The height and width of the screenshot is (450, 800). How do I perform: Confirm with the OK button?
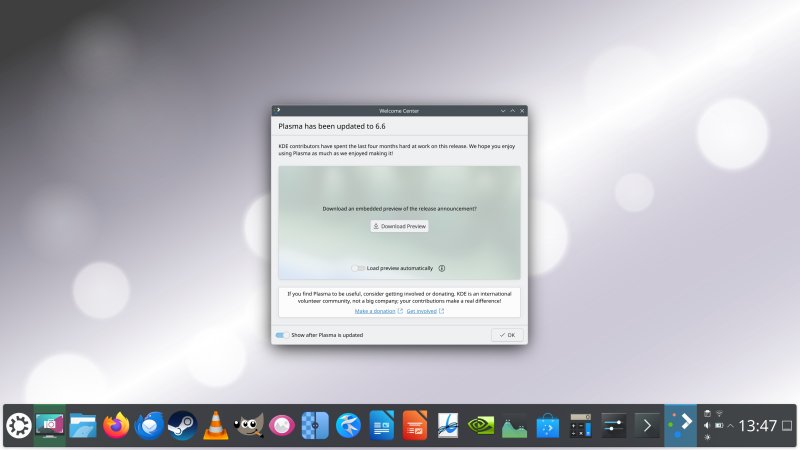(507, 335)
